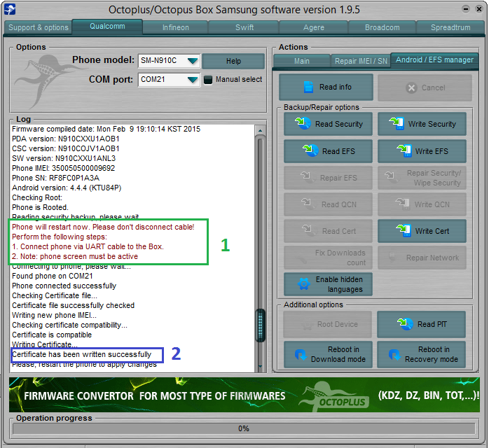Switch to the Support & options tab
489x448 pixels.
[38, 27]
